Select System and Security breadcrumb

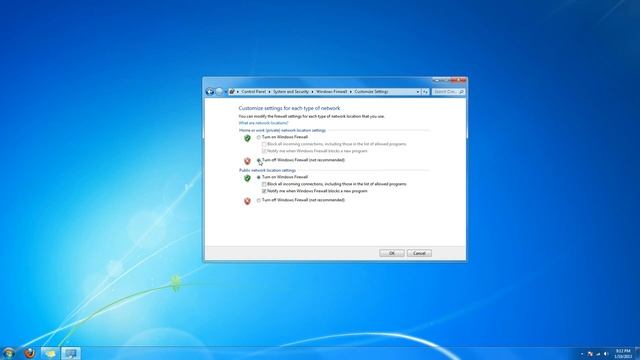pyautogui.click(x=291, y=92)
